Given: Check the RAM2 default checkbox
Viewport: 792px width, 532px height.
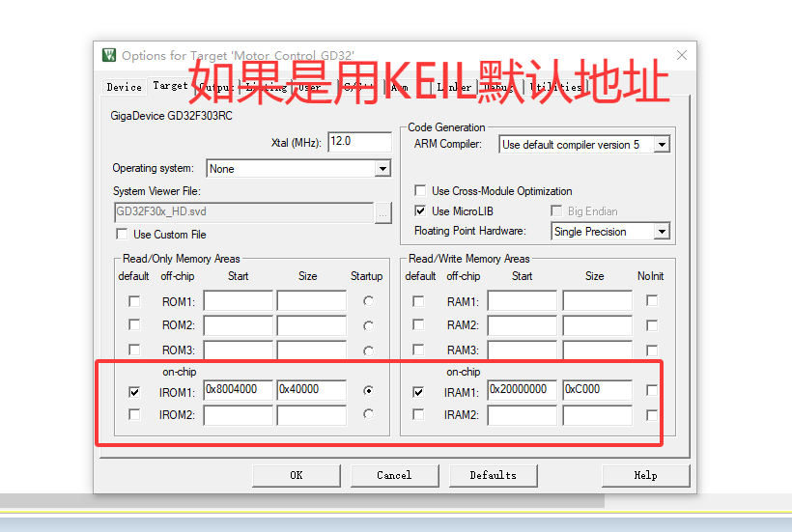Looking at the screenshot, I should [x=418, y=324].
